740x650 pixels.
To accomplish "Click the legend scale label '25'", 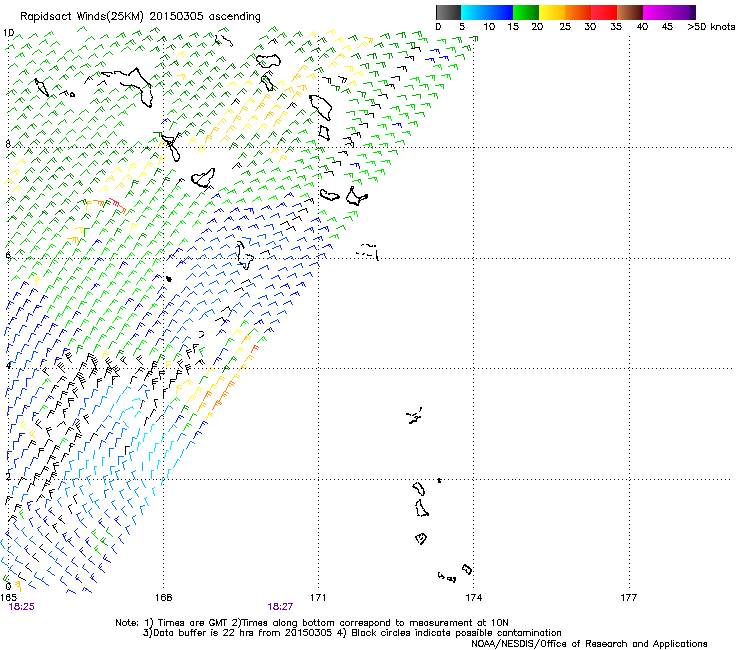I will coord(565,27).
